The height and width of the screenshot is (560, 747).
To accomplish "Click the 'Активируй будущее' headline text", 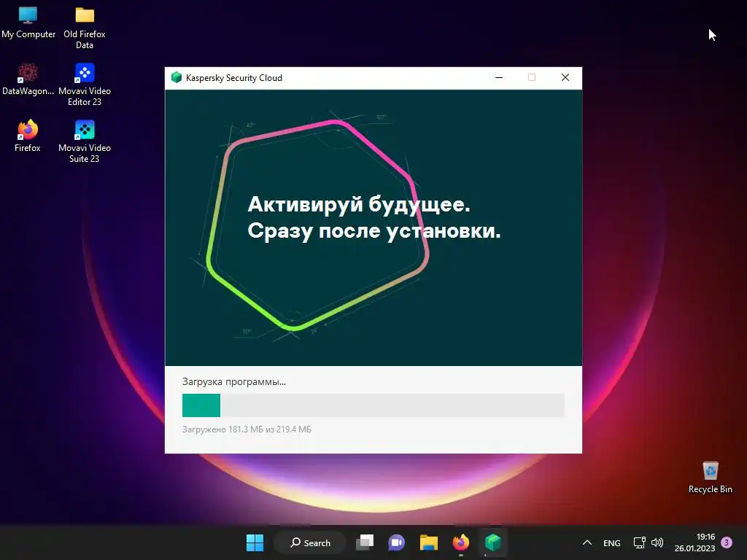I will click(x=359, y=204).
